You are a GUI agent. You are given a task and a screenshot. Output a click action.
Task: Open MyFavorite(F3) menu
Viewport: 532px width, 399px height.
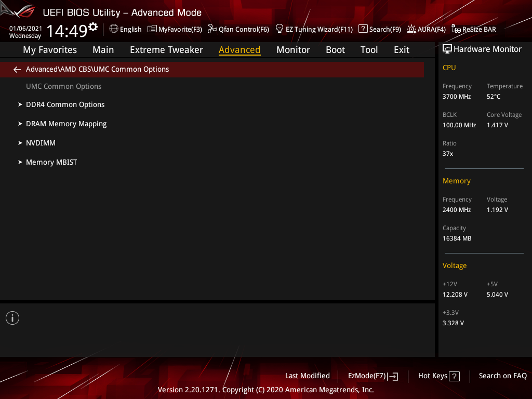click(180, 30)
